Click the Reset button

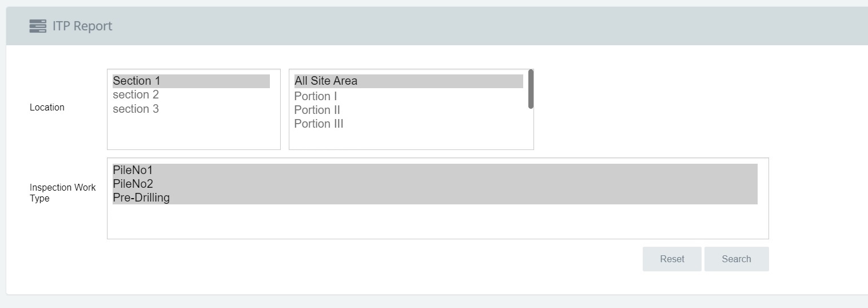[672, 259]
